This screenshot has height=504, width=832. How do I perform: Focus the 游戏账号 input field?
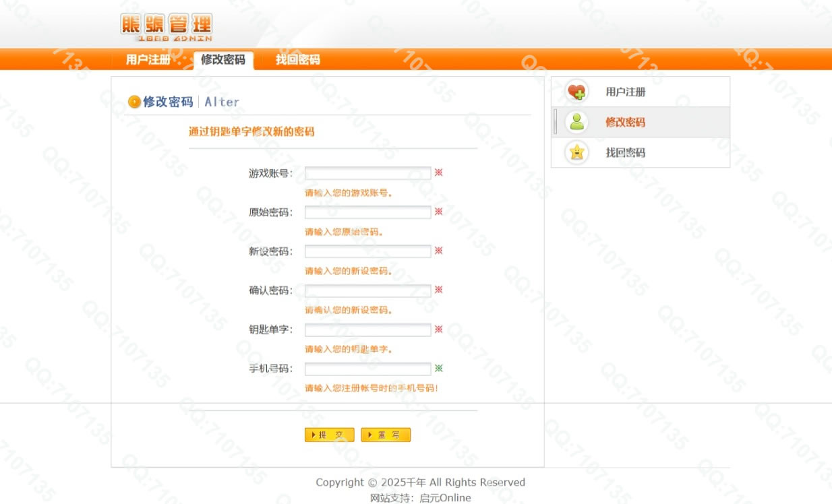click(x=367, y=173)
